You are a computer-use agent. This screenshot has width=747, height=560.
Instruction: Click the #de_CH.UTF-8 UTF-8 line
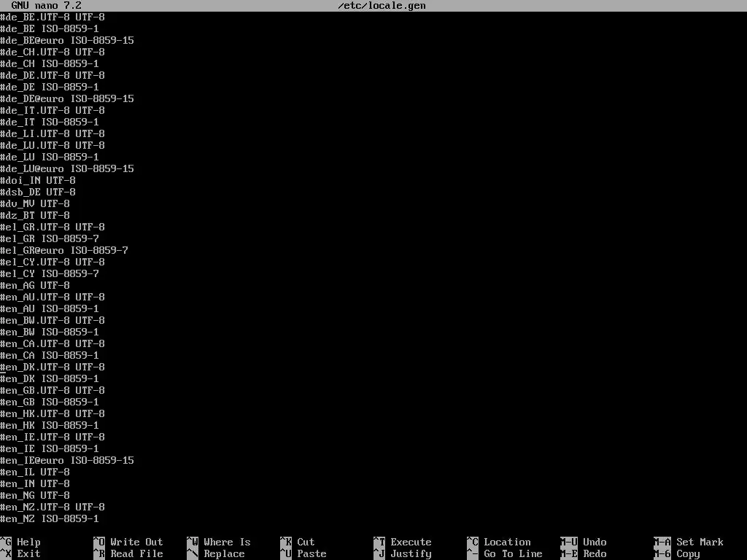[53, 52]
